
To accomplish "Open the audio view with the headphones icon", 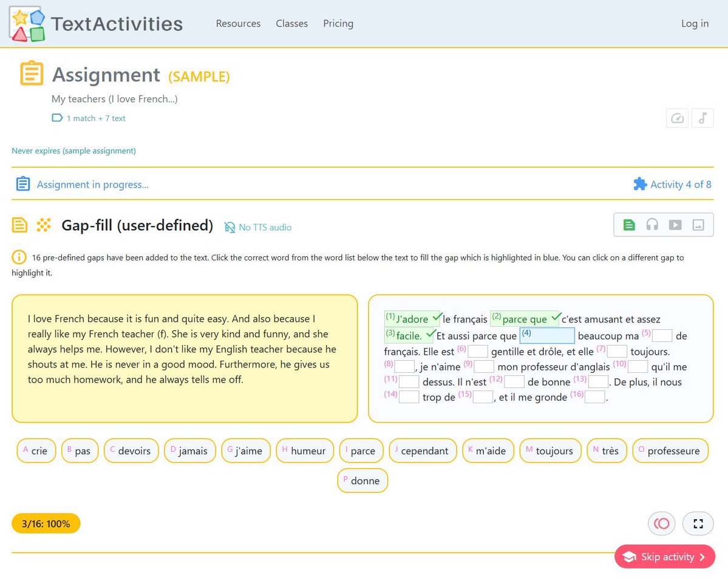I will point(652,224).
